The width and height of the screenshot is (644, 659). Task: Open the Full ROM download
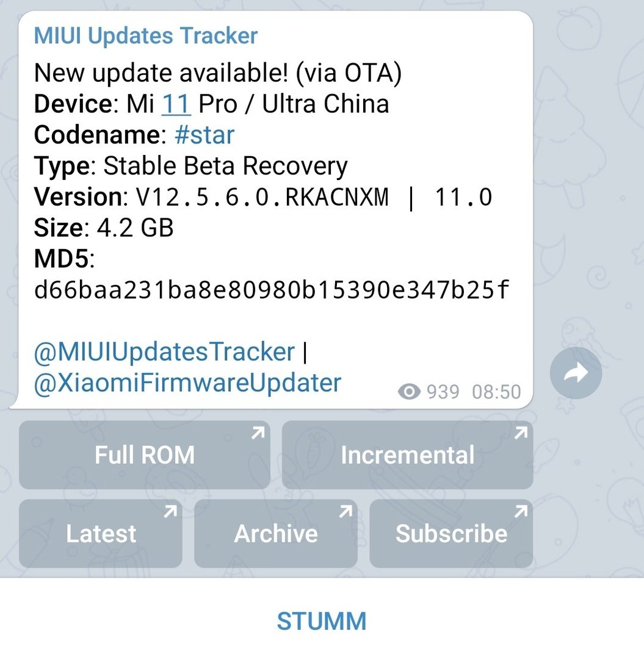coord(145,455)
